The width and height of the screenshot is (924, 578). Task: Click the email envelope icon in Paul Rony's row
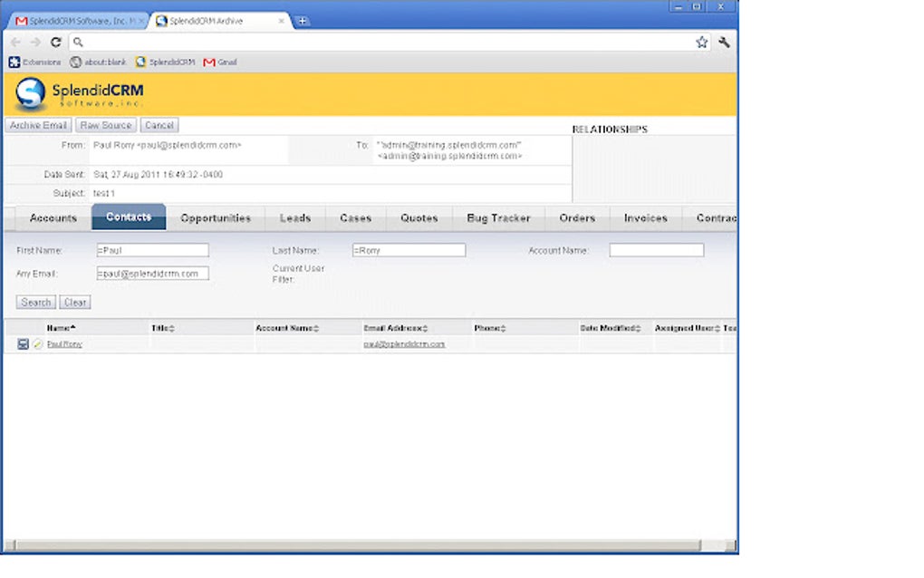[23, 344]
